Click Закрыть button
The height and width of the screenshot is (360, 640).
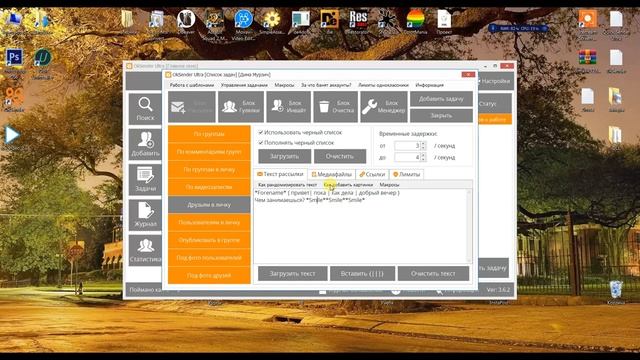click(441, 116)
